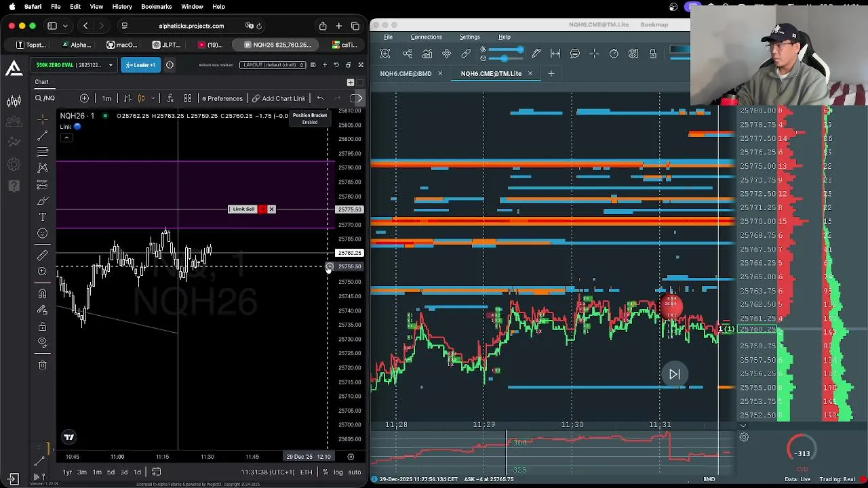This screenshot has width=868, height=488.
Task: Click the Bookmap chat notes icon
Action: (x=575, y=54)
